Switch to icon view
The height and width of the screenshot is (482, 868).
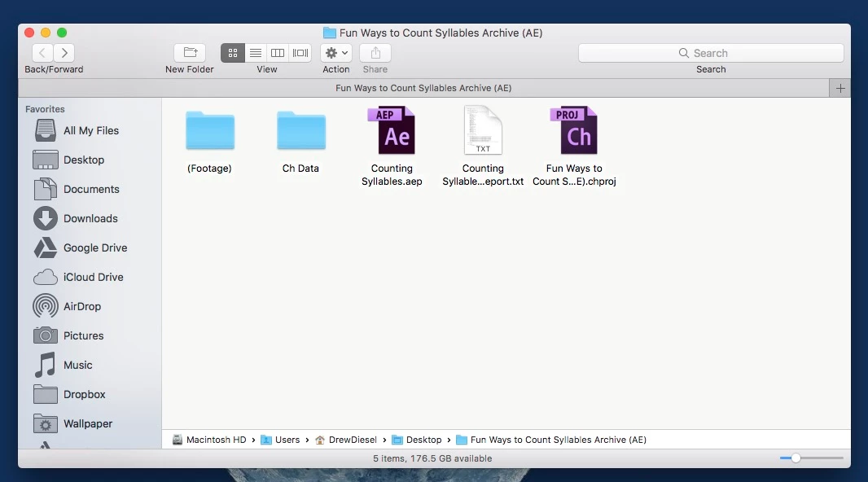pos(233,53)
